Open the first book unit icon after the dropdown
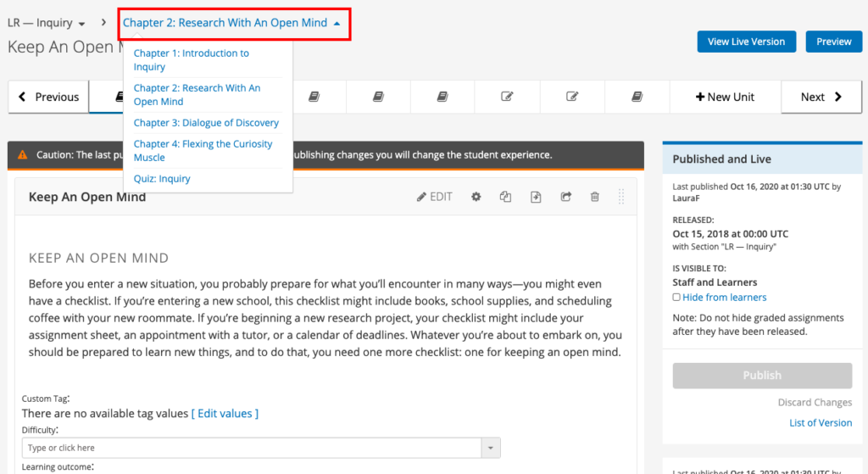This screenshot has width=868, height=474. (314, 97)
